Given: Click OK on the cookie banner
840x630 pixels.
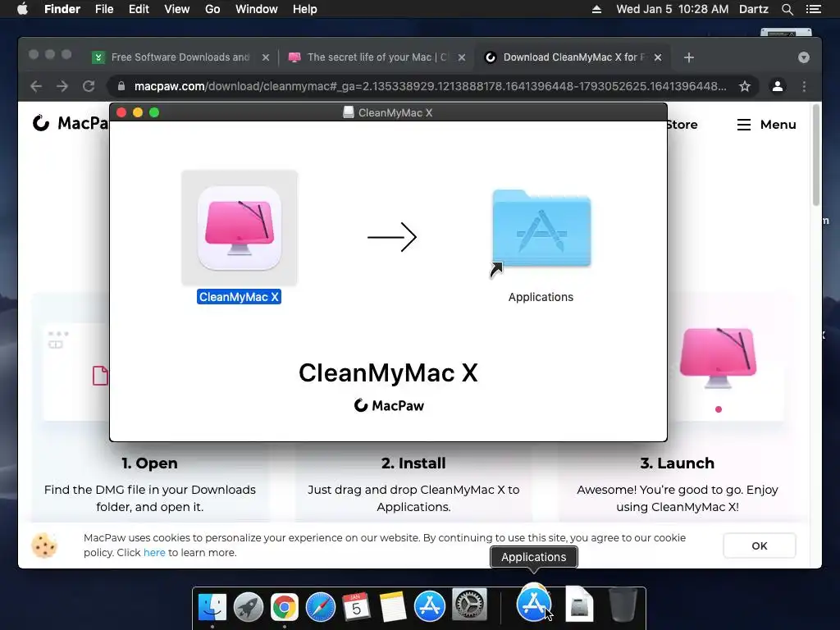Looking at the screenshot, I should 759,546.
